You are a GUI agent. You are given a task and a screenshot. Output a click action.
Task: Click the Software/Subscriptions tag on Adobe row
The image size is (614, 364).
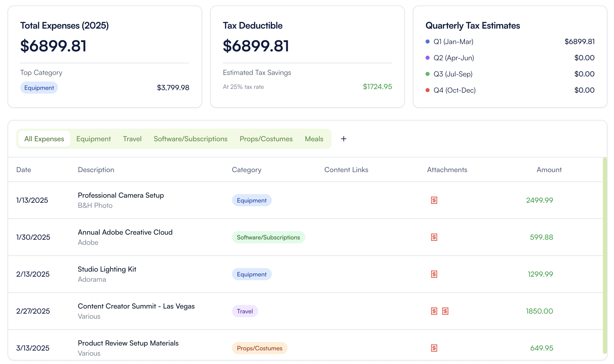268,237
